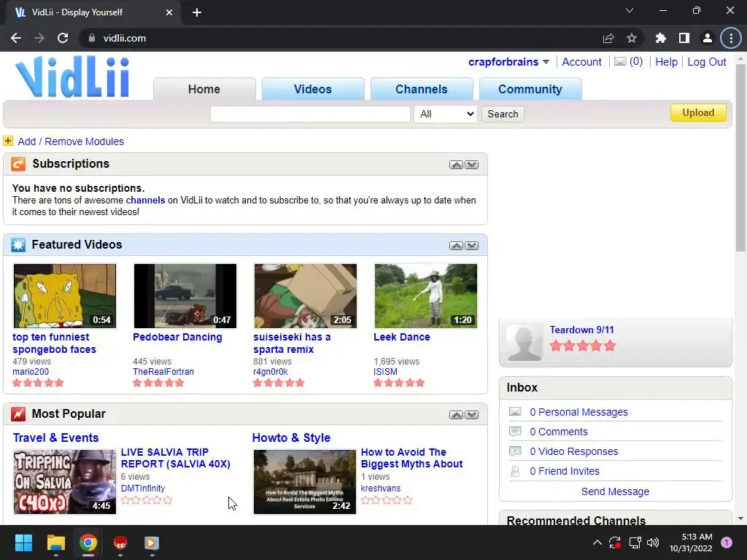Screen dimensions: 747x560
Task: Move Most Popular module down
Action: [x=472, y=415]
